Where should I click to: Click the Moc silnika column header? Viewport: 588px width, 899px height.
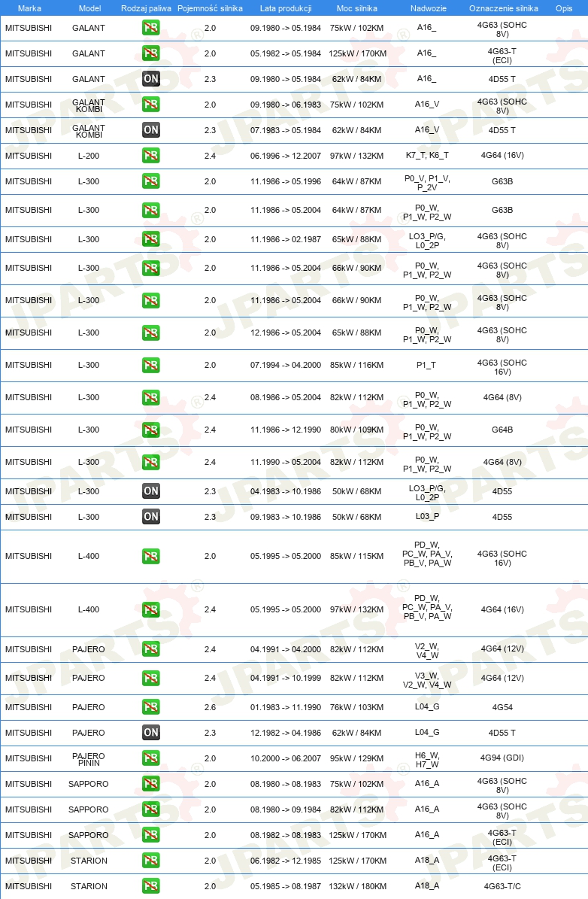tap(357, 8)
